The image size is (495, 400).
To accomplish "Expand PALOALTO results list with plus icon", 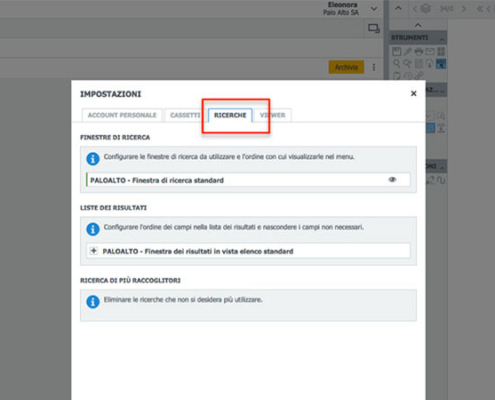I will pyautogui.click(x=94, y=251).
